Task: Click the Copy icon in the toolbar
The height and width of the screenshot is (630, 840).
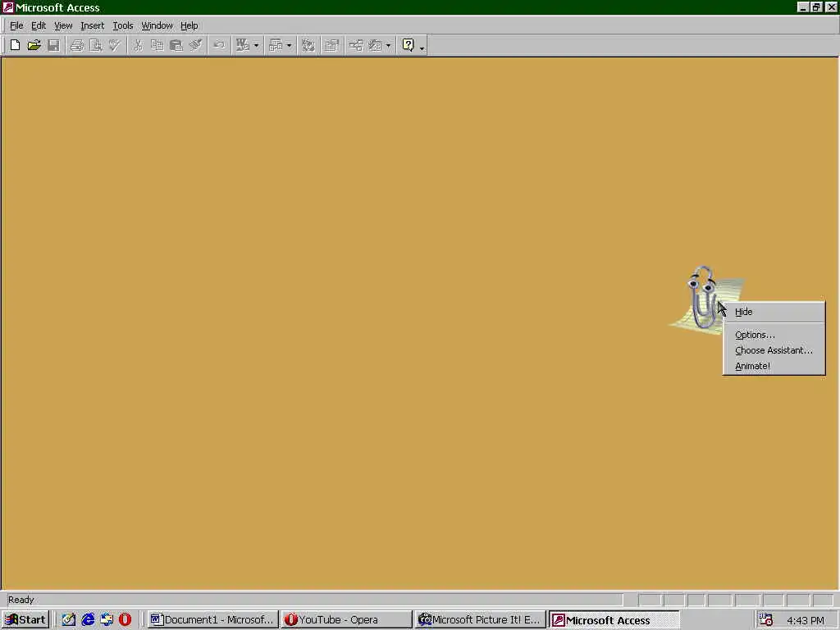Action: (x=157, y=46)
